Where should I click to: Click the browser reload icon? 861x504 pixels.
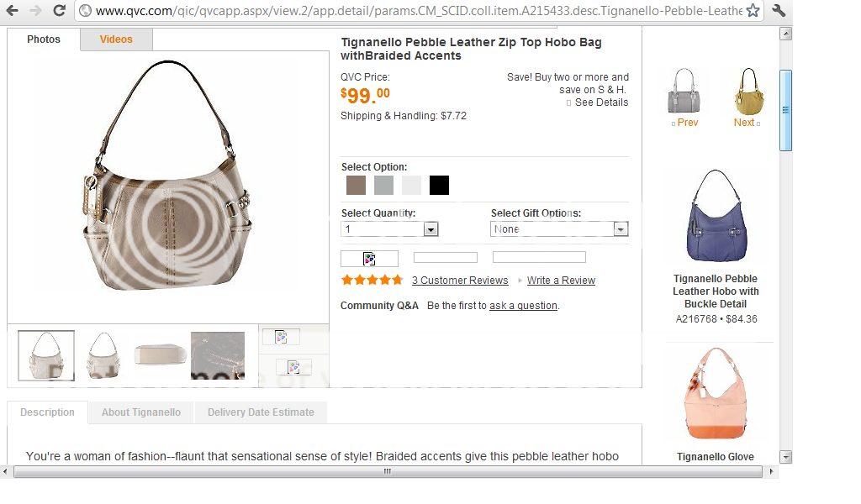tap(59, 11)
